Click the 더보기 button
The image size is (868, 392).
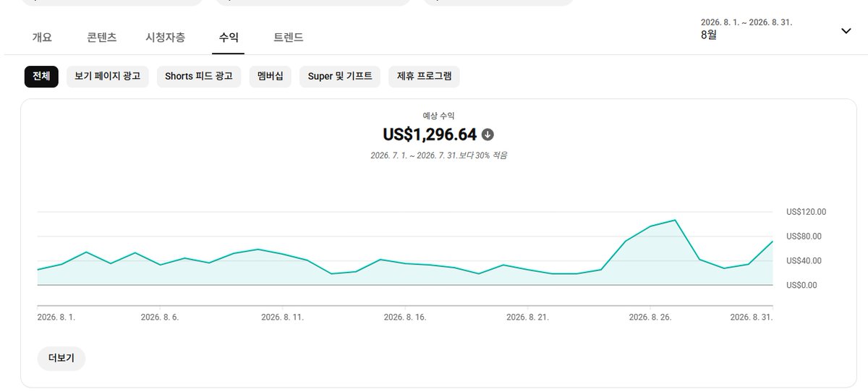tap(61, 358)
